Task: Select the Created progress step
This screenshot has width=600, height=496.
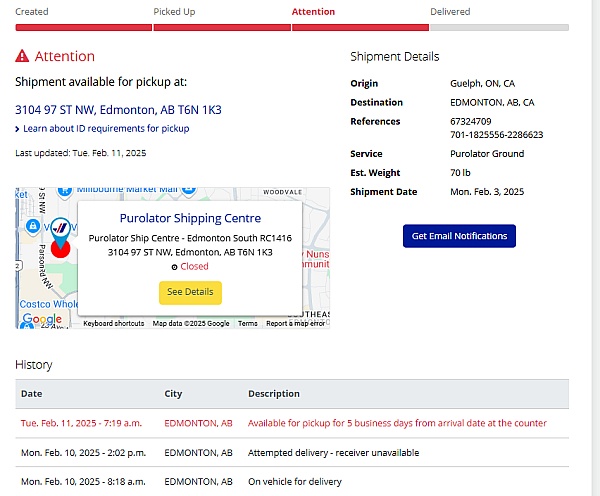Action: pyautogui.click(x=32, y=12)
